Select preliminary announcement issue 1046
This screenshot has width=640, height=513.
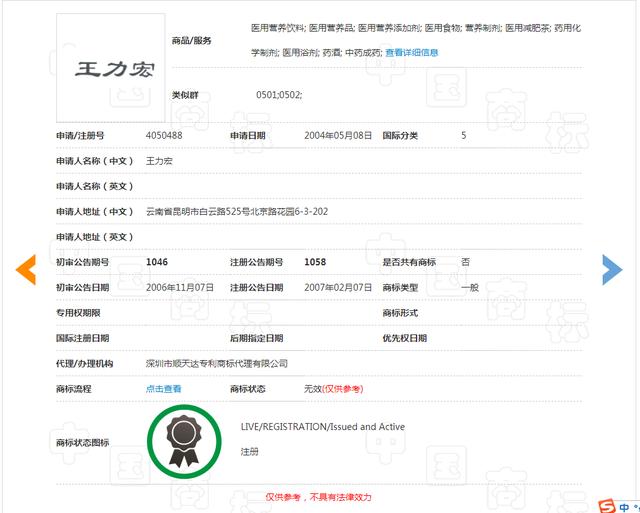coord(157,262)
